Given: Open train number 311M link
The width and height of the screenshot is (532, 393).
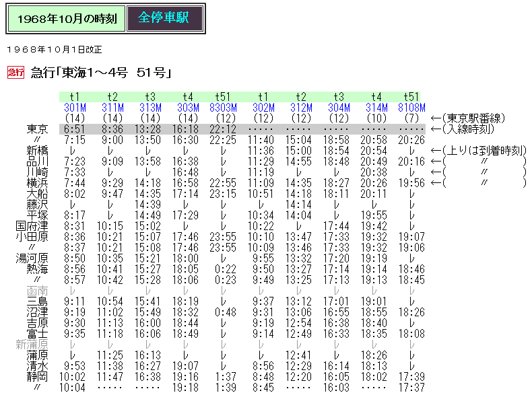Looking at the screenshot, I should click(112, 108).
